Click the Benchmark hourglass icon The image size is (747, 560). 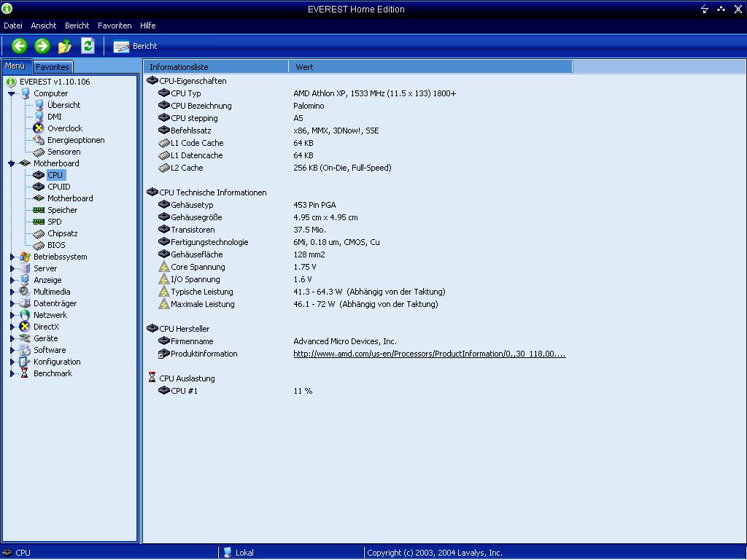point(25,374)
